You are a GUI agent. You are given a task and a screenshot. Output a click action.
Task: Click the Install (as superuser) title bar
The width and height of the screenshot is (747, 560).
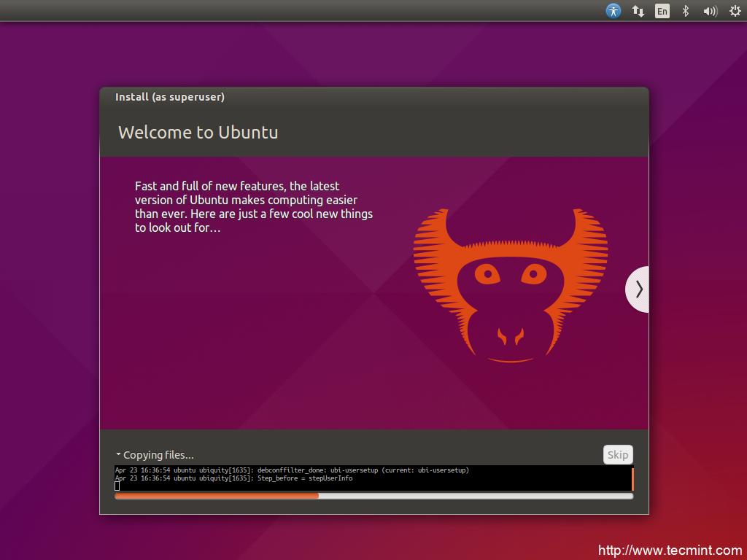click(x=170, y=97)
